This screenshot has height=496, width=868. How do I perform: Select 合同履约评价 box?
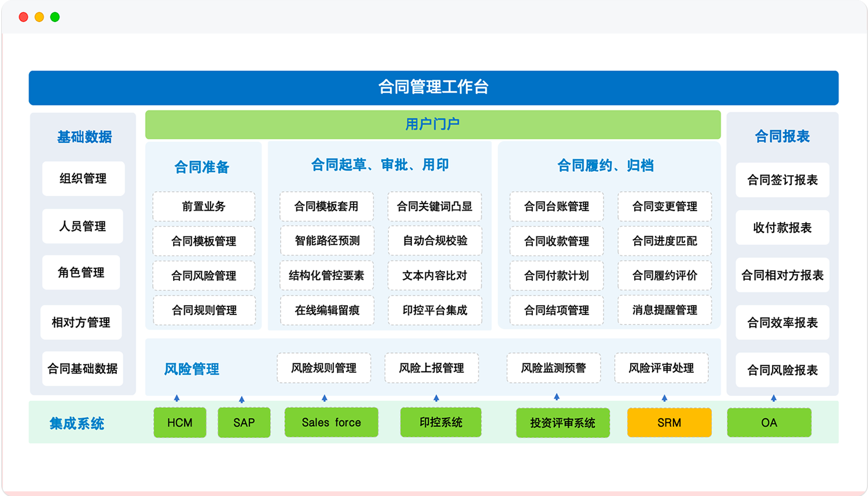click(x=665, y=276)
